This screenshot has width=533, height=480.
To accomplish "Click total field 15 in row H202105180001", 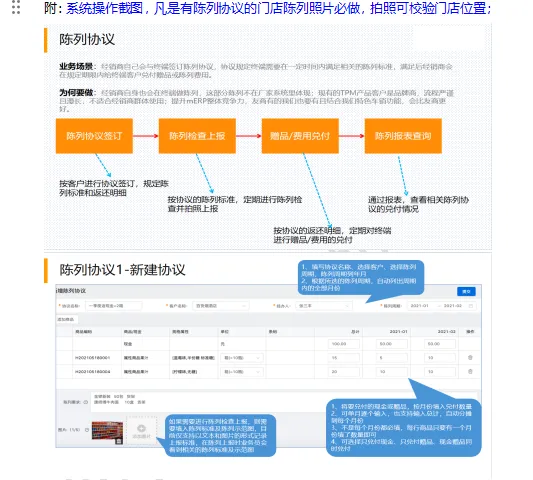I will point(344,358).
